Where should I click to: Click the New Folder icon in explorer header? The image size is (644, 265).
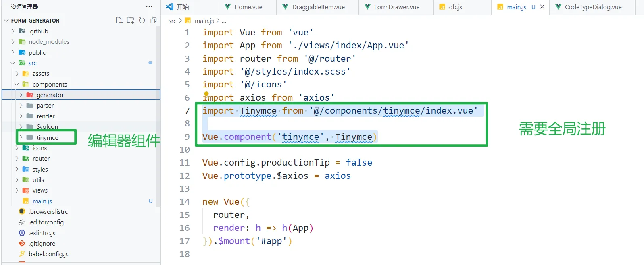[130, 21]
